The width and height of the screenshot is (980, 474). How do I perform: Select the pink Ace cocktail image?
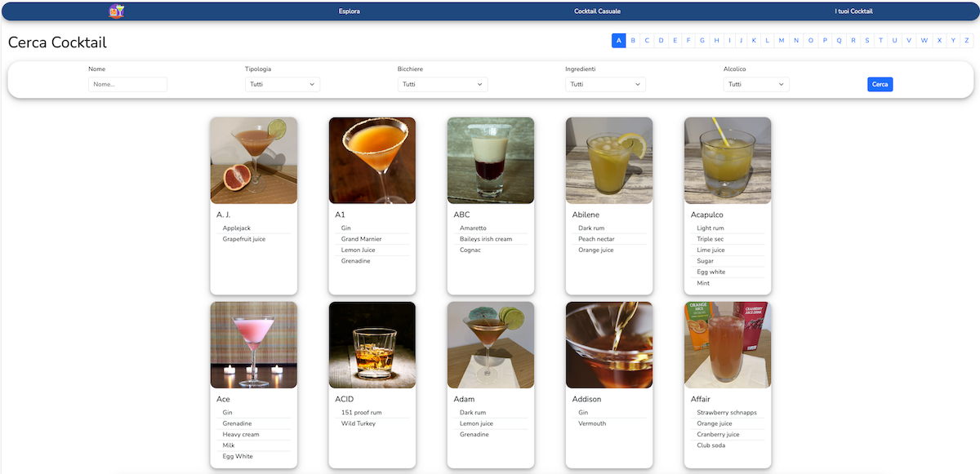(253, 345)
